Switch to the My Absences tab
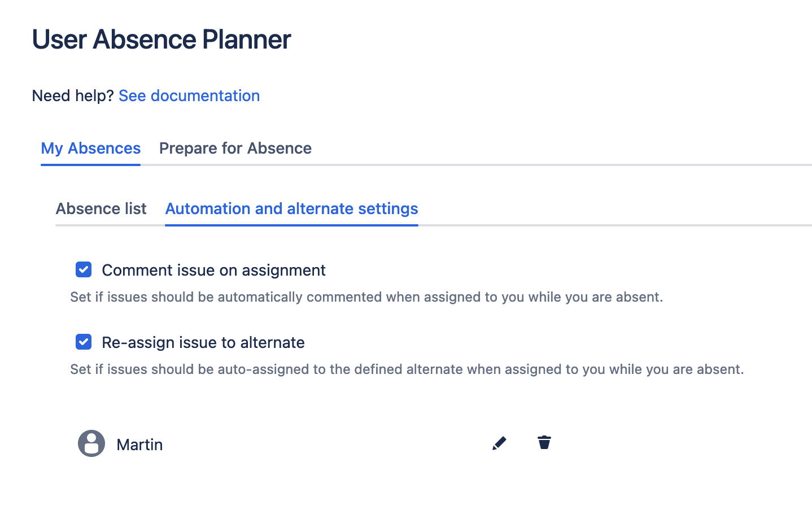Image resolution: width=812 pixels, height=514 pixels. point(91,149)
